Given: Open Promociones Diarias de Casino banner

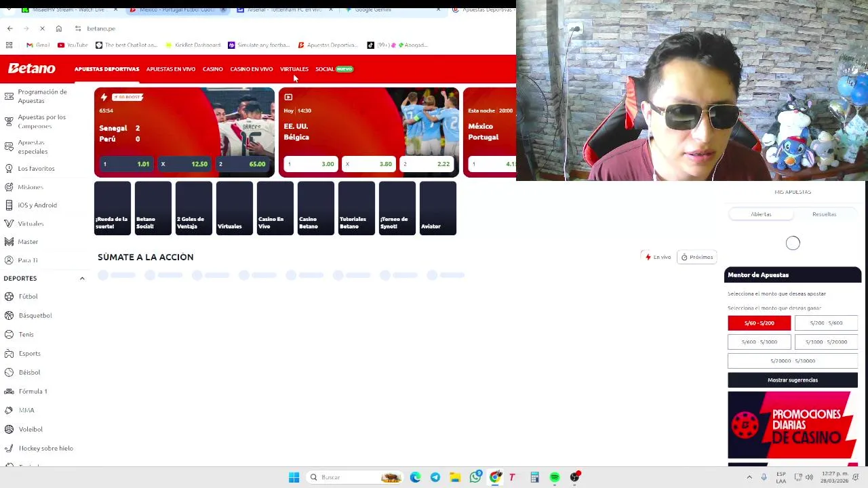Looking at the screenshot, I should (x=793, y=425).
